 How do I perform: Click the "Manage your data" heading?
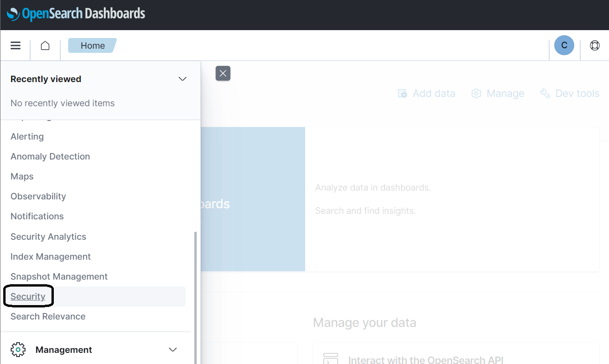(365, 323)
